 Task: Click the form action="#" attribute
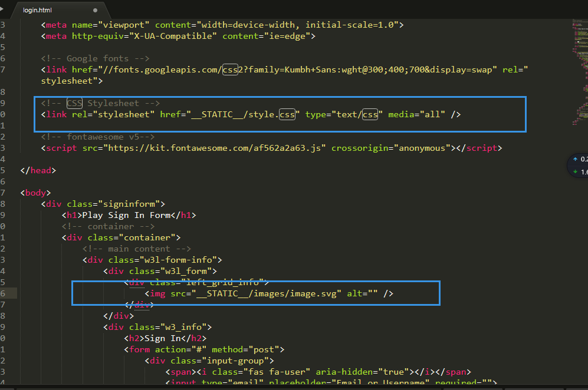[x=180, y=350]
